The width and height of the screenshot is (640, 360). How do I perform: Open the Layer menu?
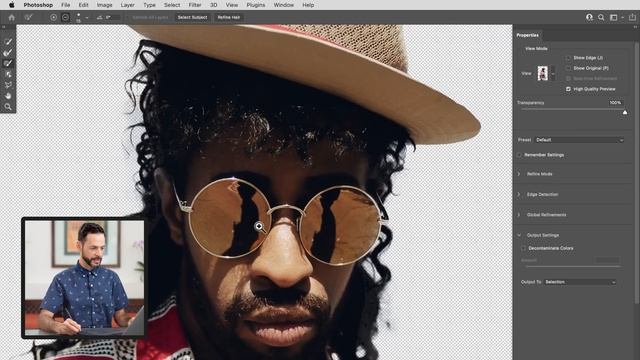point(127,5)
